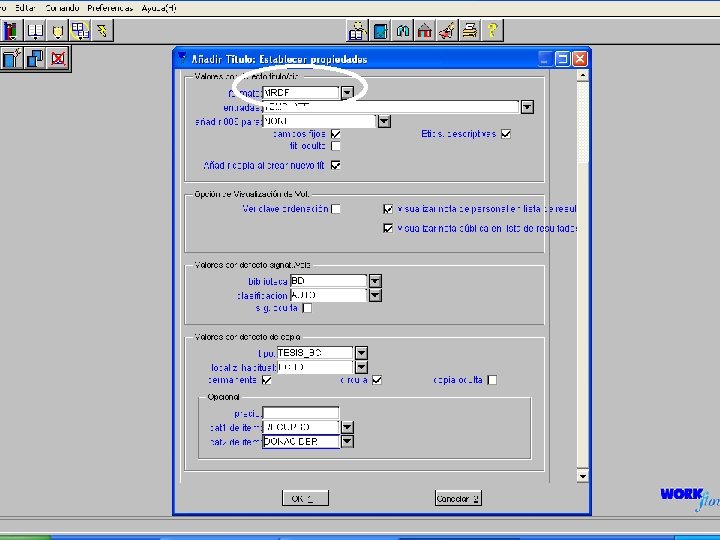Open the Ayuda(H) menu
This screenshot has width=720, height=540.
coord(159,8)
